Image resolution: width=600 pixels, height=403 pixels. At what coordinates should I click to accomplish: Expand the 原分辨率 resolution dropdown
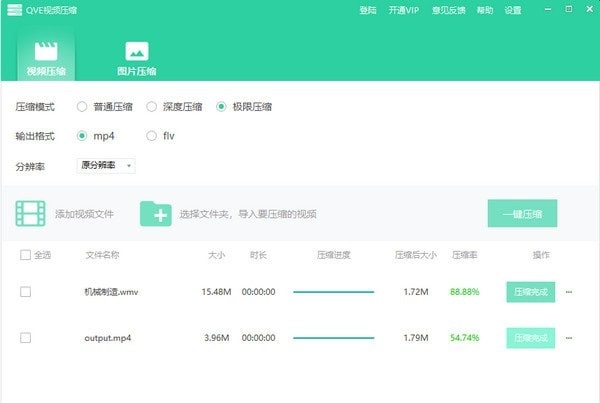coord(106,165)
